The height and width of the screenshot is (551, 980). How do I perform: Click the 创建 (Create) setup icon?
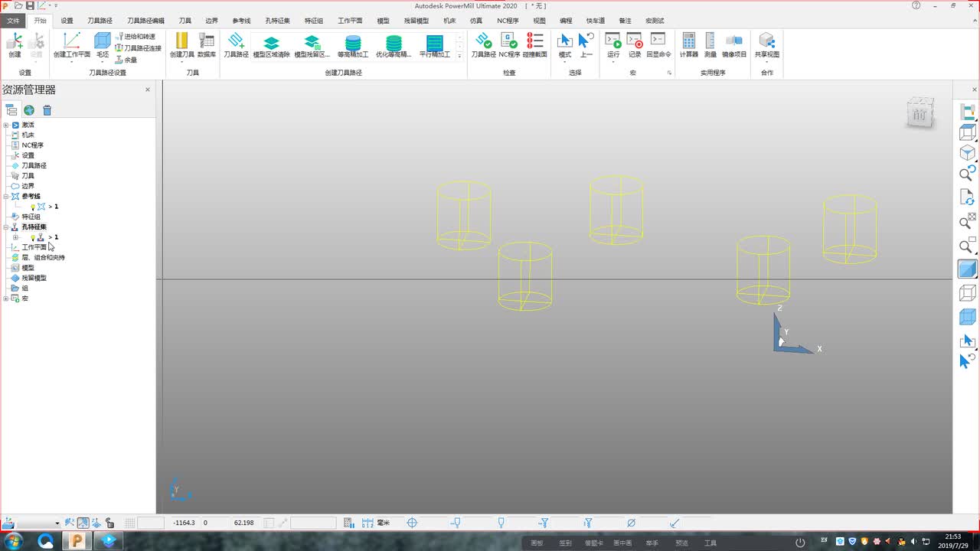(15, 45)
